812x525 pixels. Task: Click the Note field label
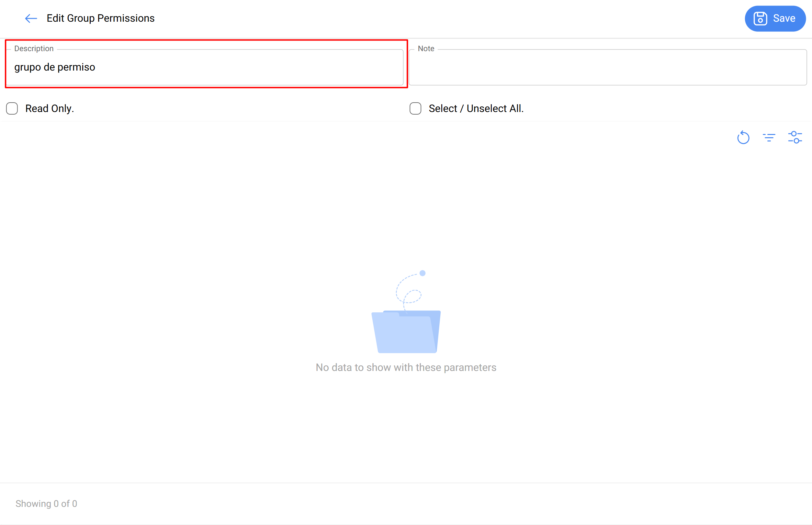pyautogui.click(x=426, y=49)
